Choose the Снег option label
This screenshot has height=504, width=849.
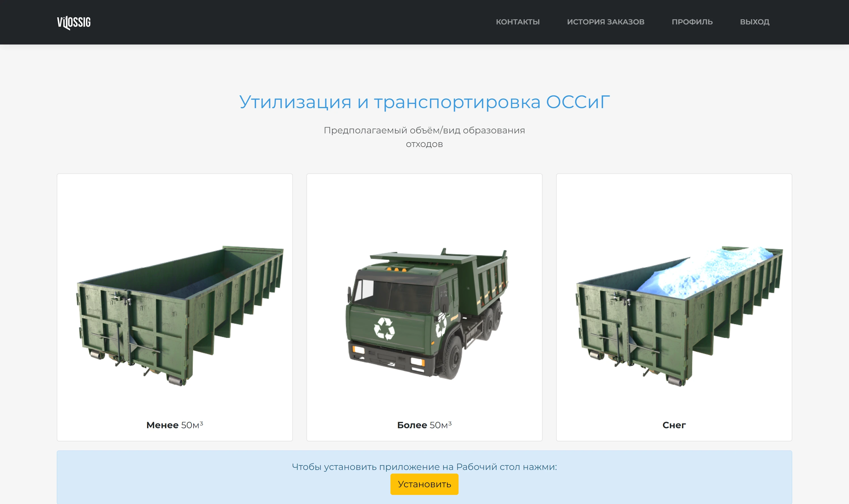(x=674, y=425)
